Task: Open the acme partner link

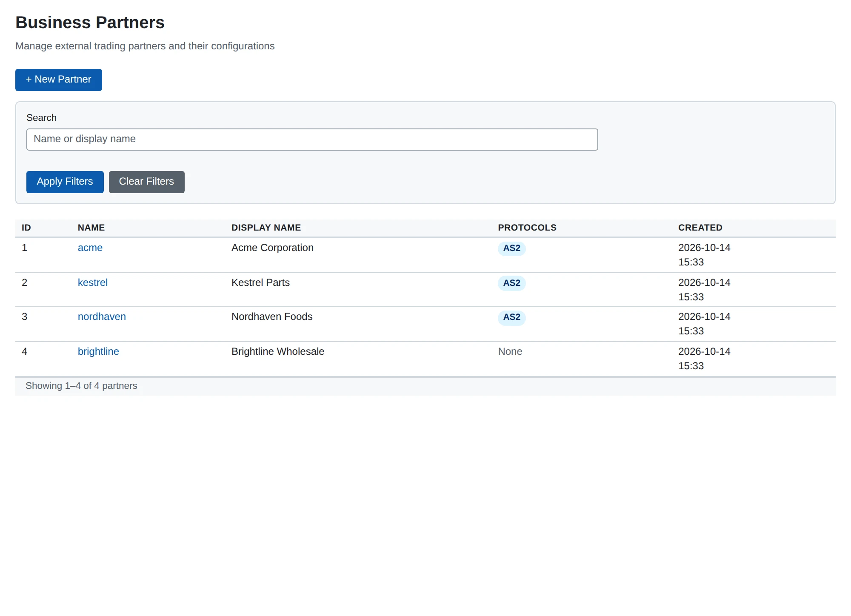Action: click(x=90, y=248)
